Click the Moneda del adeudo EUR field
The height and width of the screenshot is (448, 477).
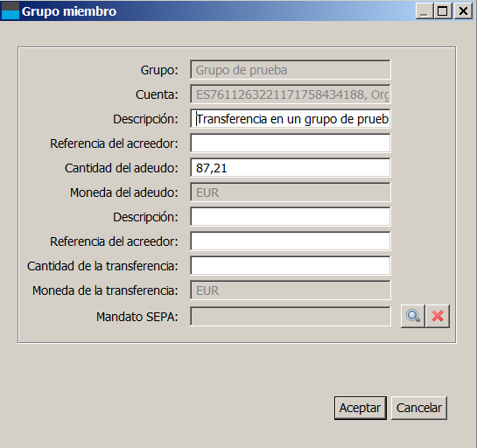(x=291, y=192)
